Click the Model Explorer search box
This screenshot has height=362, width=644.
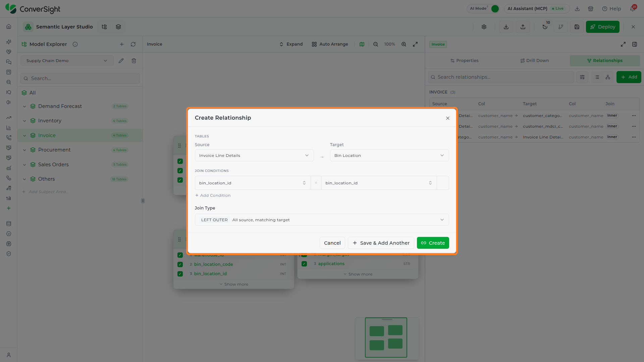[x=80, y=78]
